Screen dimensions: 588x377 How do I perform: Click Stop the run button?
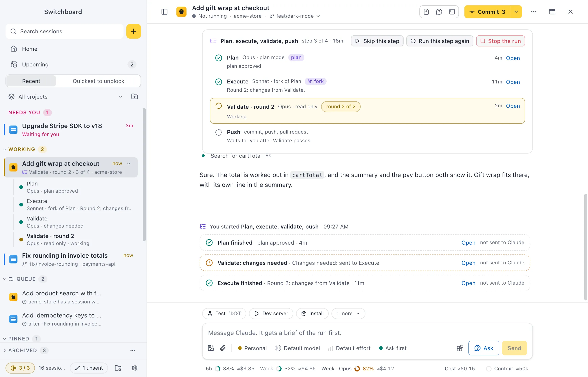[500, 41]
